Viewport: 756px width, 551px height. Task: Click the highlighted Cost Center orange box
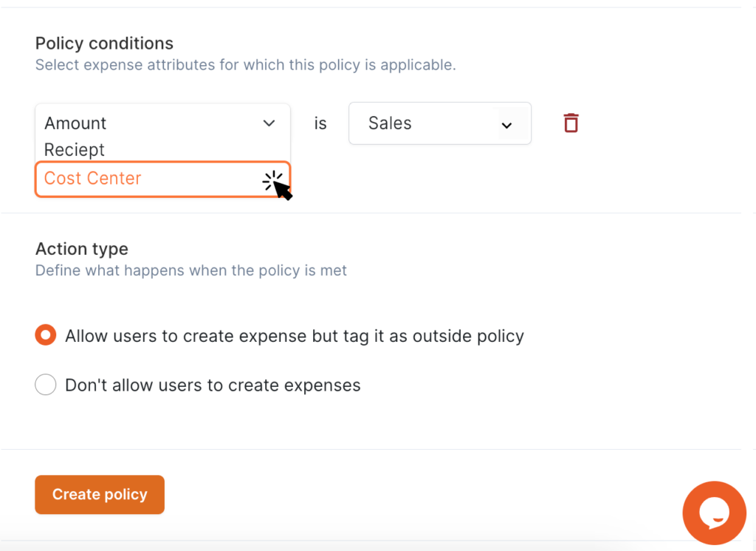pos(162,179)
